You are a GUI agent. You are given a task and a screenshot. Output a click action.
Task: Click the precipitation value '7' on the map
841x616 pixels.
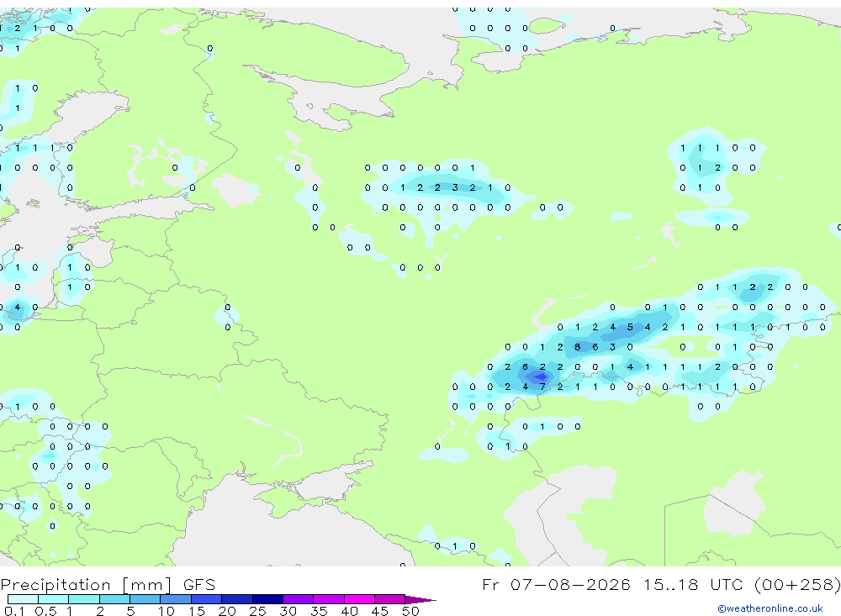tap(542, 387)
